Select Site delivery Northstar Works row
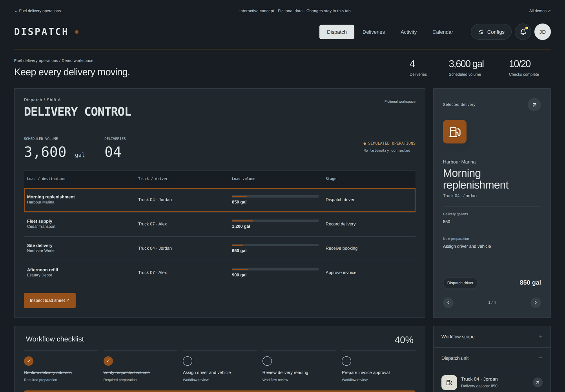The image size is (565, 392). click(220, 249)
